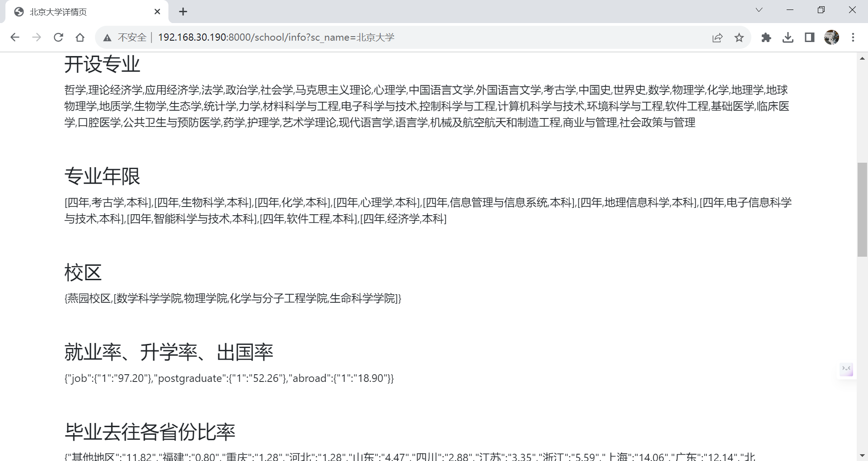Open Chrome three-dot menu
The image size is (868, 461).
point(853,38)
